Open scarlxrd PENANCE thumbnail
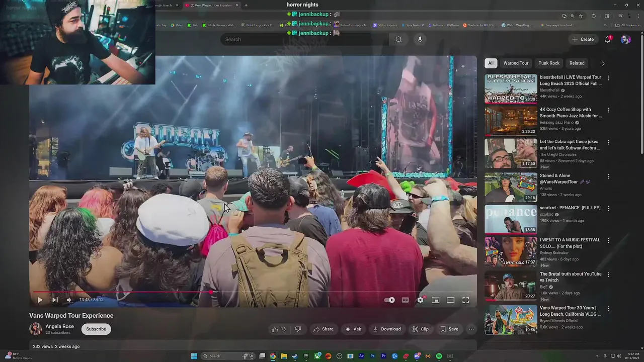The height and width of the screenshot is (362, 644). [511, 219]
